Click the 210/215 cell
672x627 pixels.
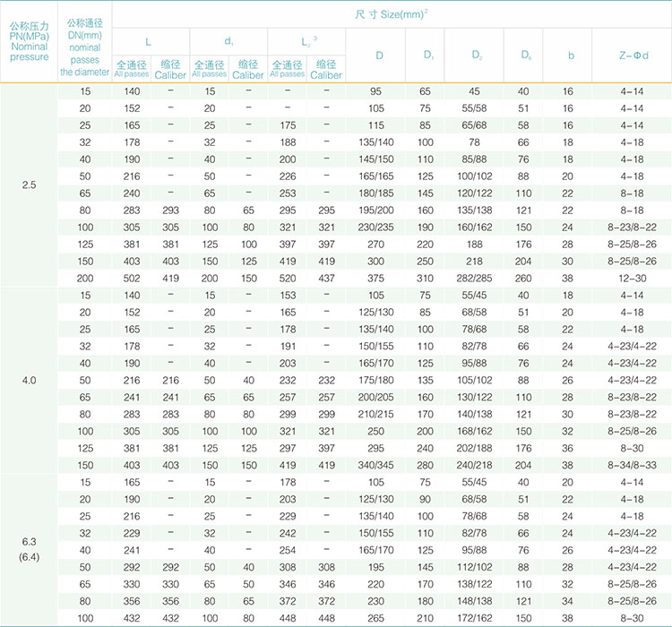(x=375, y=415)
